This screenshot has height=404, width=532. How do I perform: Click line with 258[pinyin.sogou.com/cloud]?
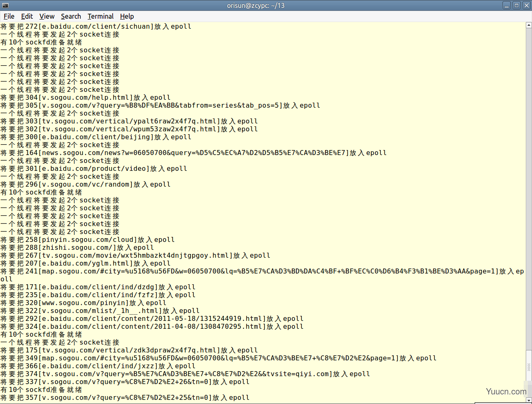[x=88, y=240]
